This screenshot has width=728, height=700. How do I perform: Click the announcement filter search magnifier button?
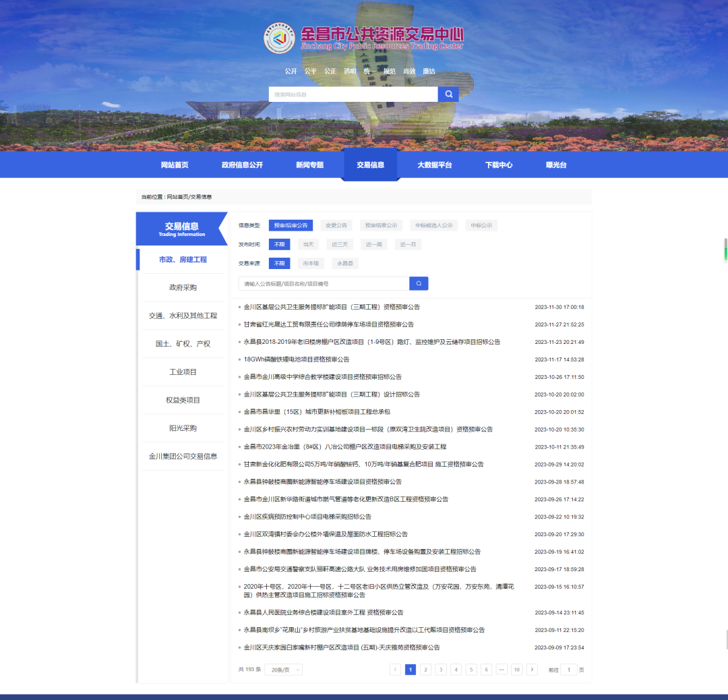pos(419,283)
